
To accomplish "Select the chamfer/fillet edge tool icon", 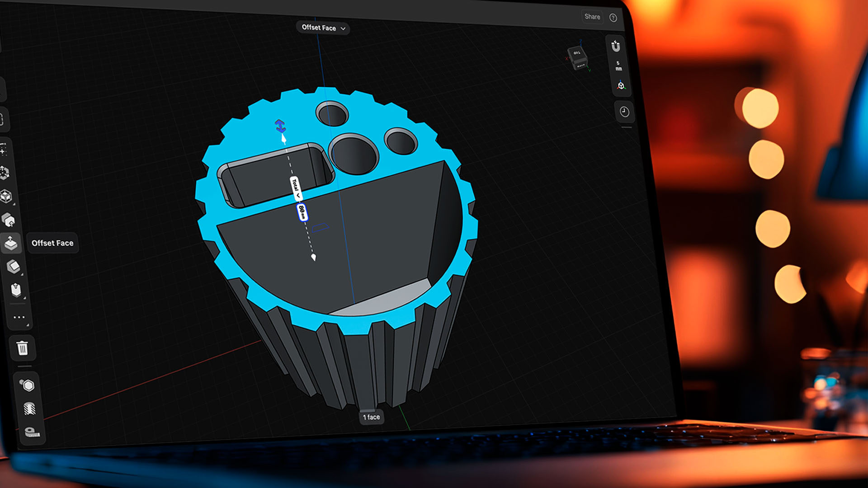I will tap(13, 267).
